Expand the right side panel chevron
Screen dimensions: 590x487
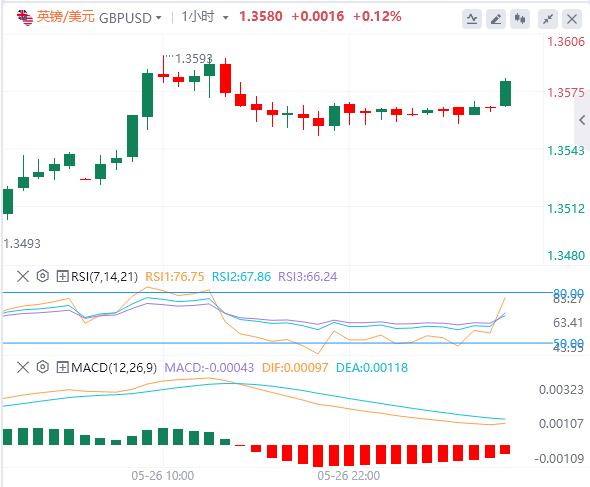pyautogui.click(x=582, y=120)
